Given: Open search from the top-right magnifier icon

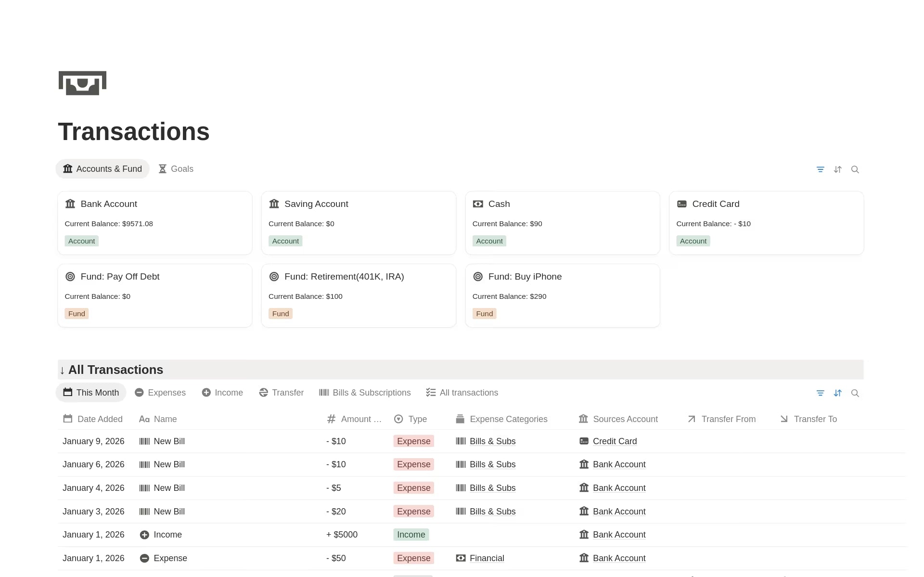Looking at the screenshot, I should (x=855, y=169).
